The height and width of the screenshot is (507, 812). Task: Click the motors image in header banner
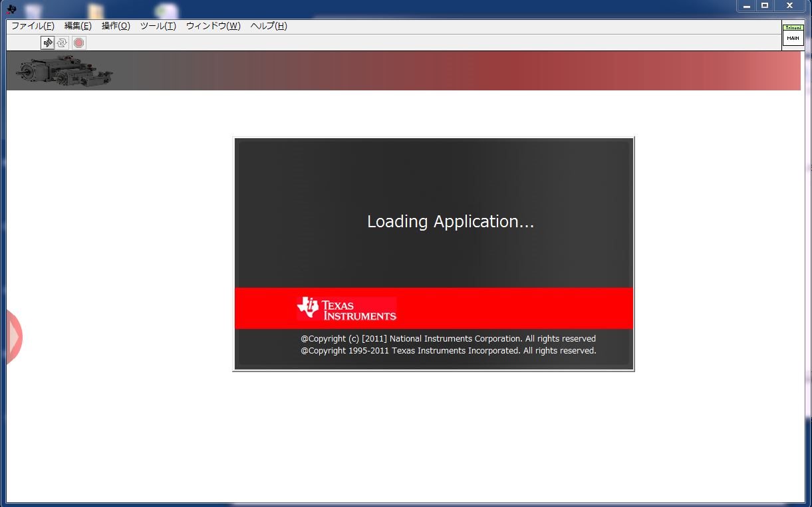tap(64, 72)
